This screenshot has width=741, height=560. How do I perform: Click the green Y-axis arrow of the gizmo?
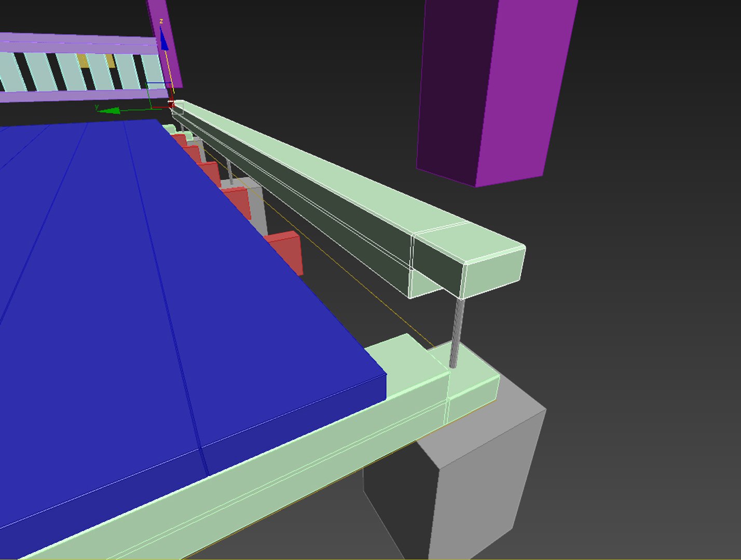point(109,110)
